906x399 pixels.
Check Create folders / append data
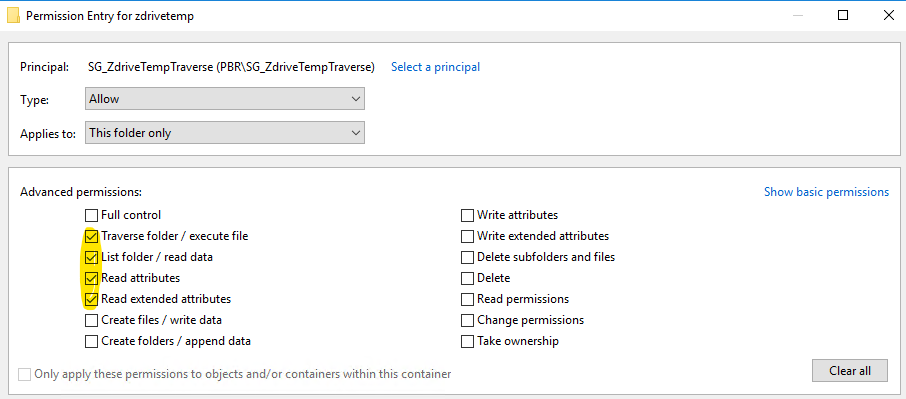pos(91,341)
